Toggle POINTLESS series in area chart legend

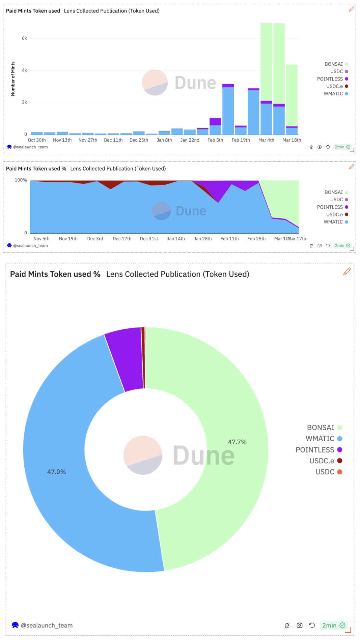coord(333,207)
